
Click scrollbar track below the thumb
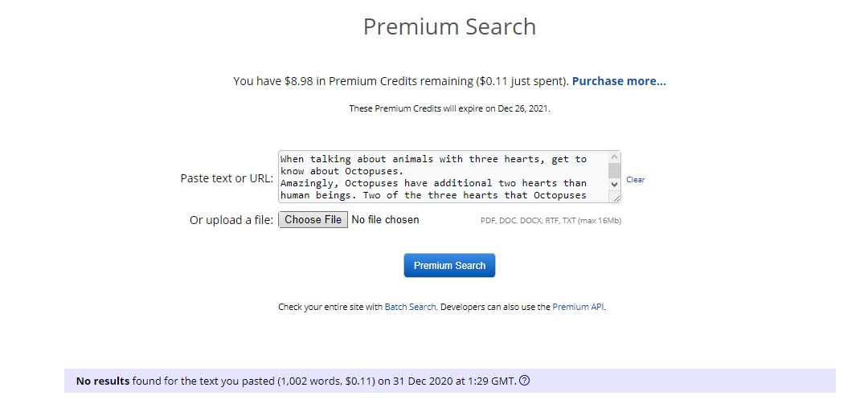coord(615,181)
